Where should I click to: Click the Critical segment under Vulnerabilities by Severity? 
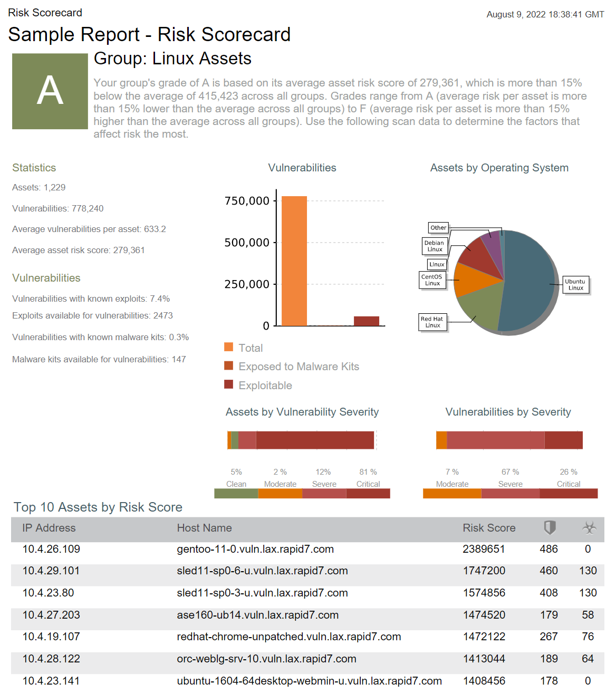point(563,440)
